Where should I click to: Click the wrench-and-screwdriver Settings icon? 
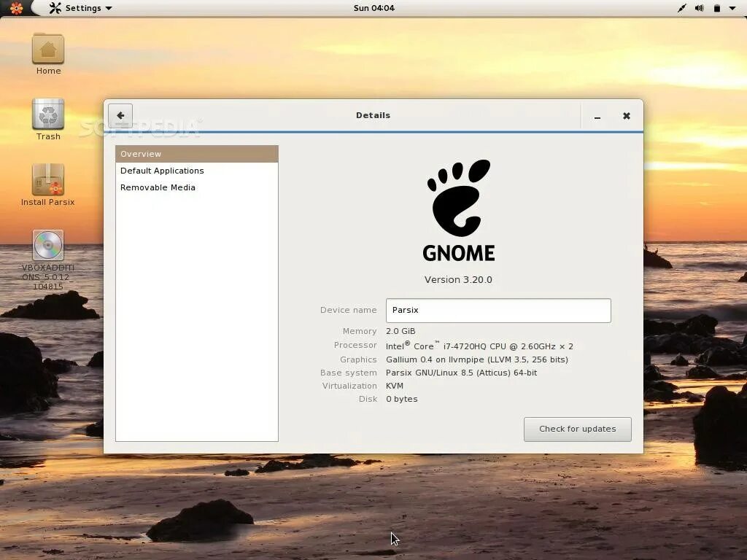[55, 8]
